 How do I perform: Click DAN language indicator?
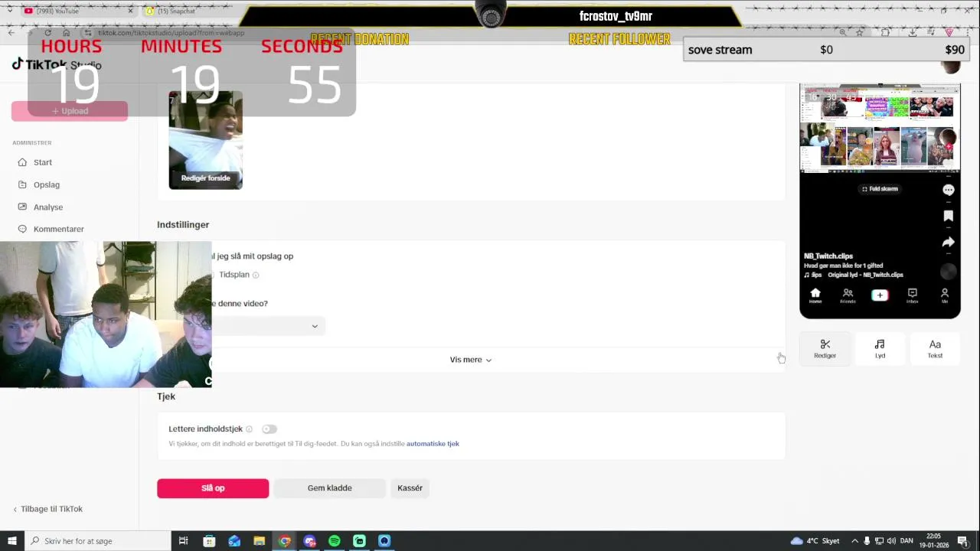[906, 541]
